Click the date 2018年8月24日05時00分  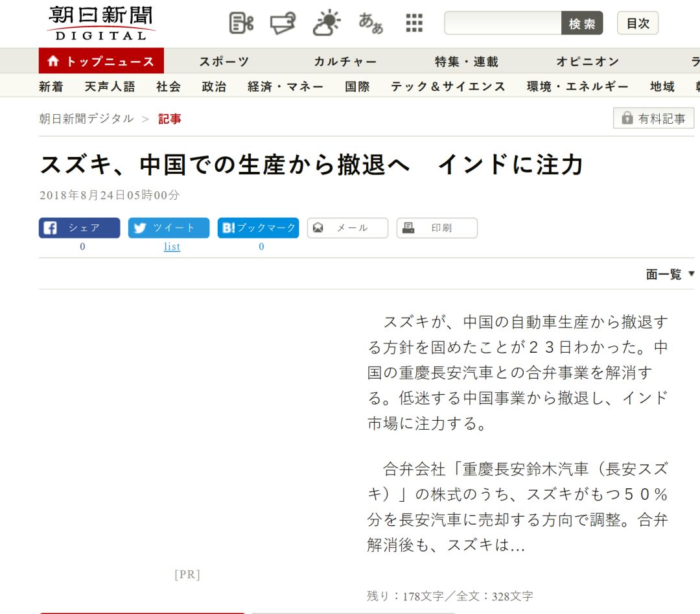110,195
